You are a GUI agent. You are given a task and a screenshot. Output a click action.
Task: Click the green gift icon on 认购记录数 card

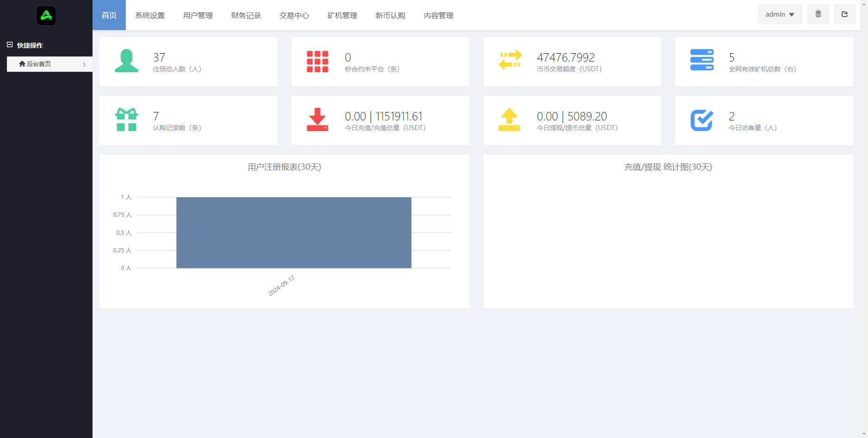pyautogui.click(x=126, y=120)
